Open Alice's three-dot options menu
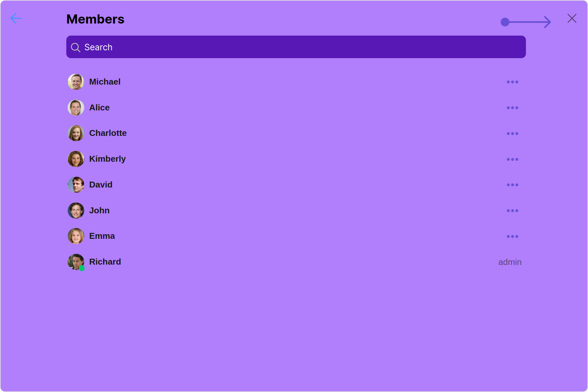The height and width of the screenshot is (392, 588). click(512, 108)
